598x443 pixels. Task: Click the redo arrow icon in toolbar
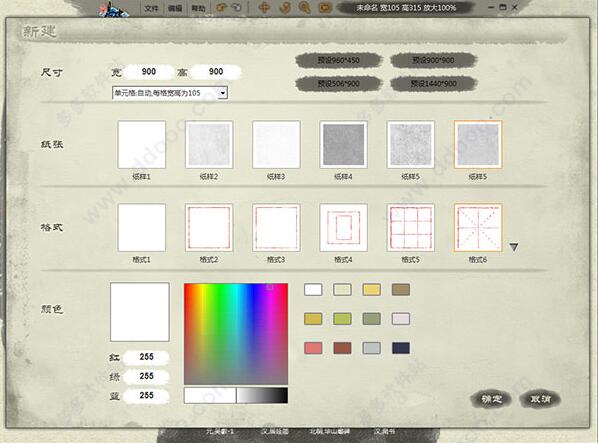coord(237,7)
